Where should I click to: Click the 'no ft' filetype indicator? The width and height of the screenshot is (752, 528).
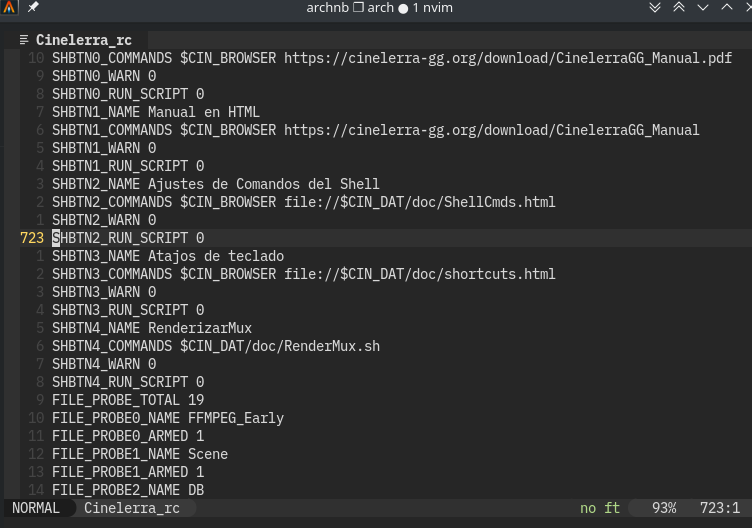[600, 508]
